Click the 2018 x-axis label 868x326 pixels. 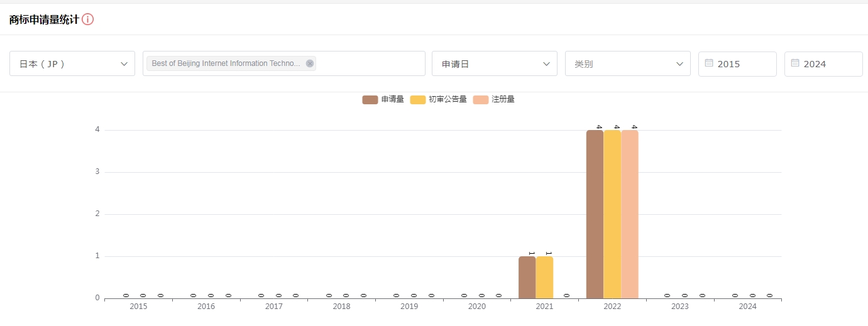(341, 307)
